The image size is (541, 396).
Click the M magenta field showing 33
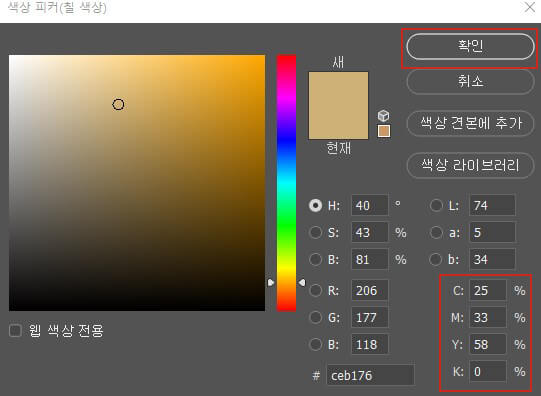coord(488,317)
